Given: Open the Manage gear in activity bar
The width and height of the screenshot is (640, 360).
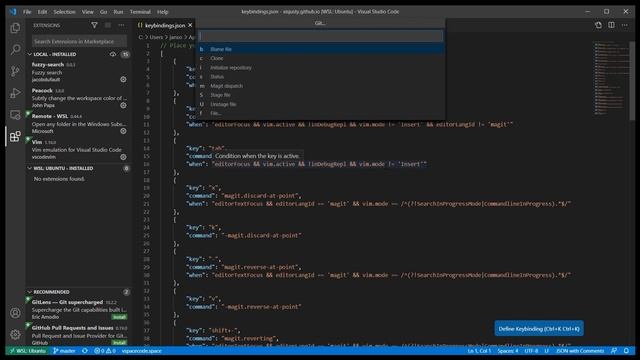Looking at the screenshot, I should tap(15, 335).
